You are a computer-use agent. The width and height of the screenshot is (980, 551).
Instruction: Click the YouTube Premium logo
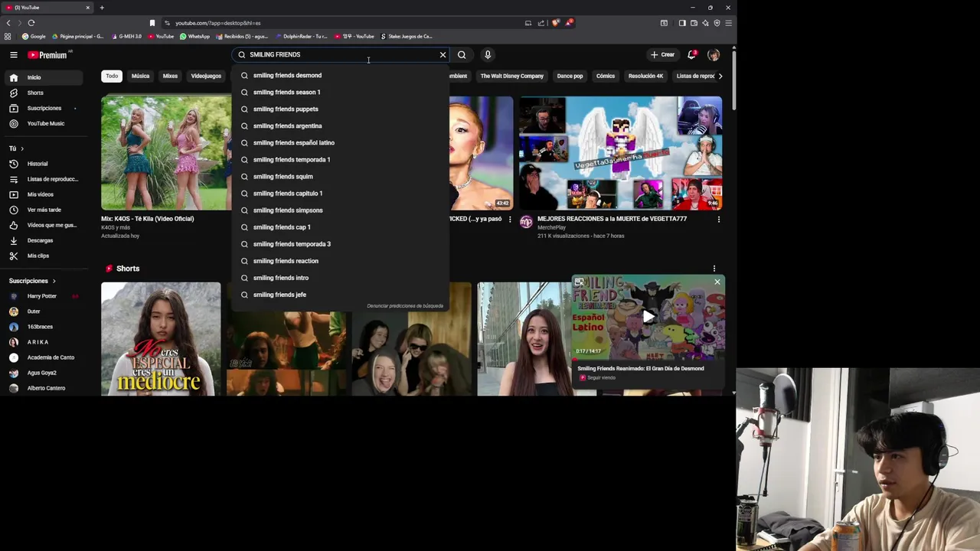[x=49, y=55]
